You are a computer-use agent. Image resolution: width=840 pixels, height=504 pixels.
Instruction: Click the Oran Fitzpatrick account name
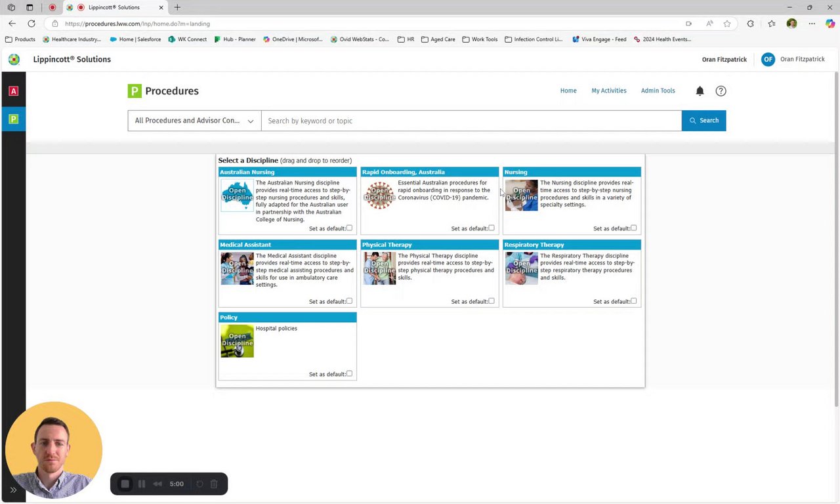pyautogui.click(x=802, y=59)
